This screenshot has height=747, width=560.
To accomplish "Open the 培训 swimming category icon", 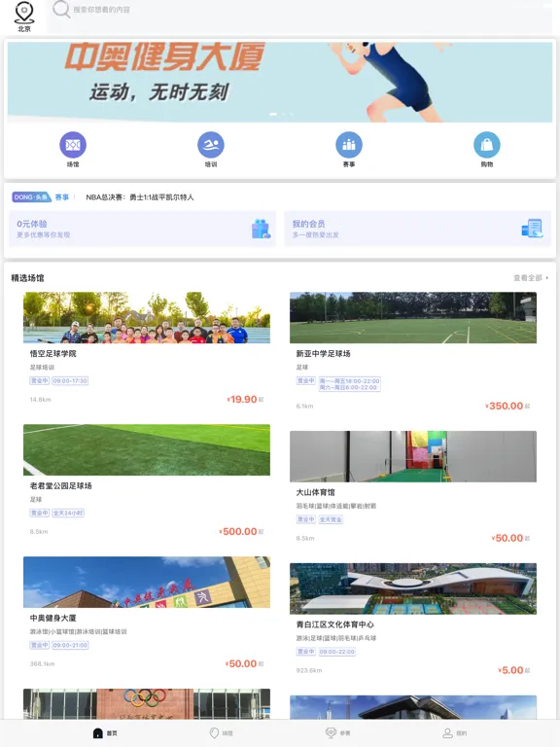I will [x=211, y=145].
